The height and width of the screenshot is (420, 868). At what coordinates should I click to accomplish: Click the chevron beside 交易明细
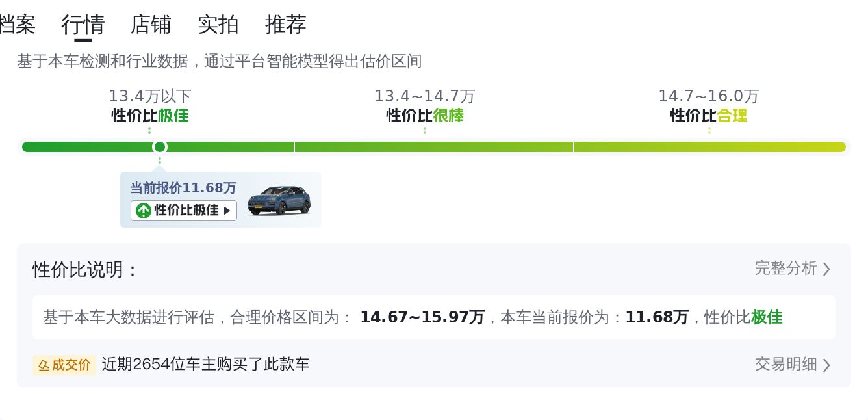pyautogui.click(x=826, y=365)
